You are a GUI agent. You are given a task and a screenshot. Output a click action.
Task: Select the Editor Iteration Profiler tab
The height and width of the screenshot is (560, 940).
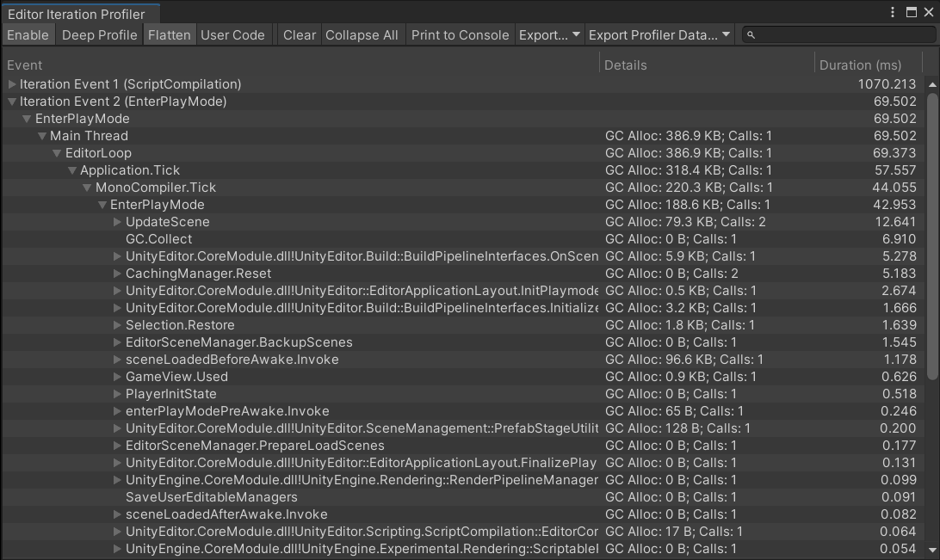[77, 14]
